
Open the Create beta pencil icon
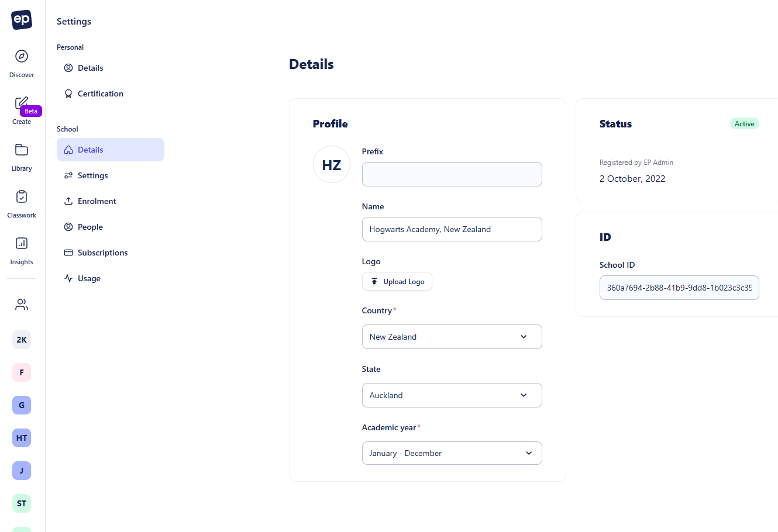[x=22, y=103]
